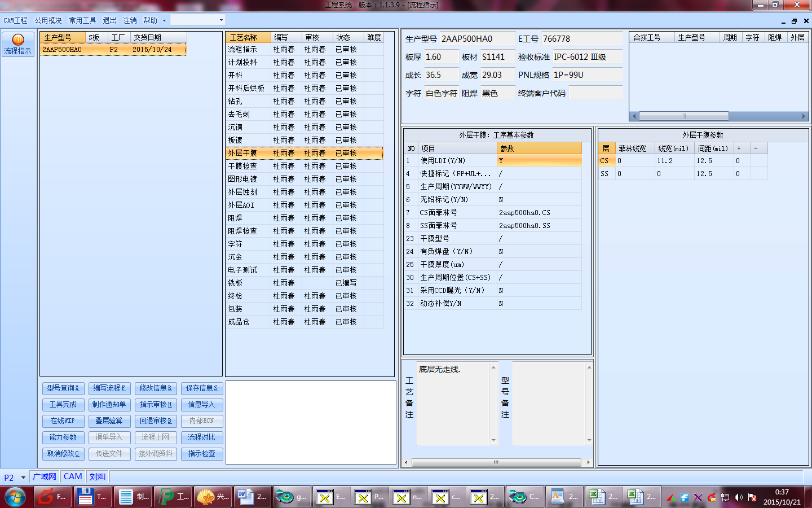The image size is (812, 508).
Task: Click the 指示检查 button
Action: click(202, 454)
